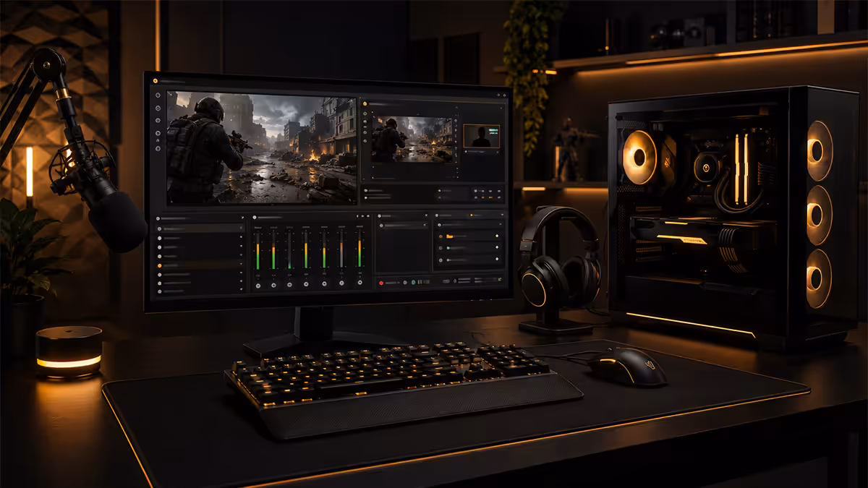Select the topmost icon in the left sidebar
This screenshot has height=488, width=868.
click(158, 95)
